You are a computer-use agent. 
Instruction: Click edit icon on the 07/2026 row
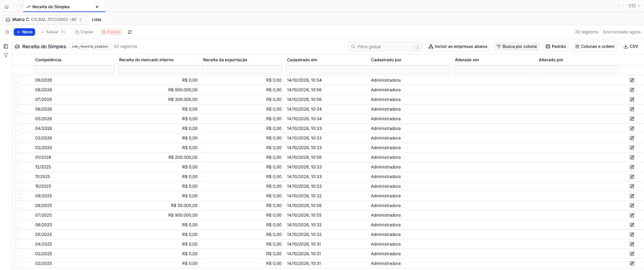coord(632,99)
